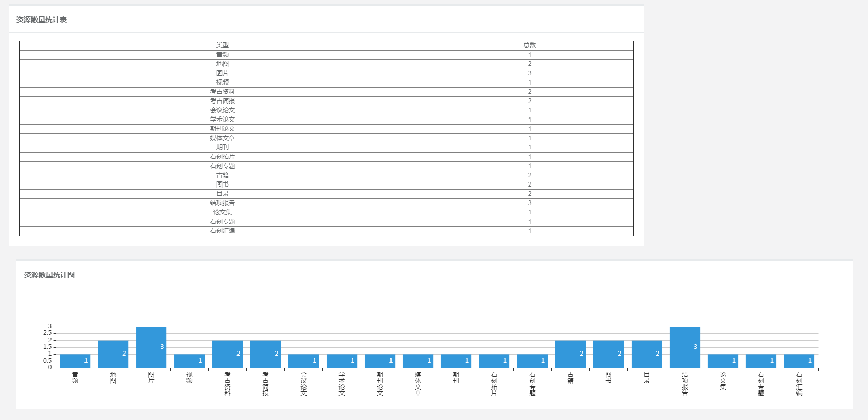Image resolution: width=868 pixels, height=420 pixels.
Task: Click the 资源数量统计图 panel title
Action: [x=49, y=275]
